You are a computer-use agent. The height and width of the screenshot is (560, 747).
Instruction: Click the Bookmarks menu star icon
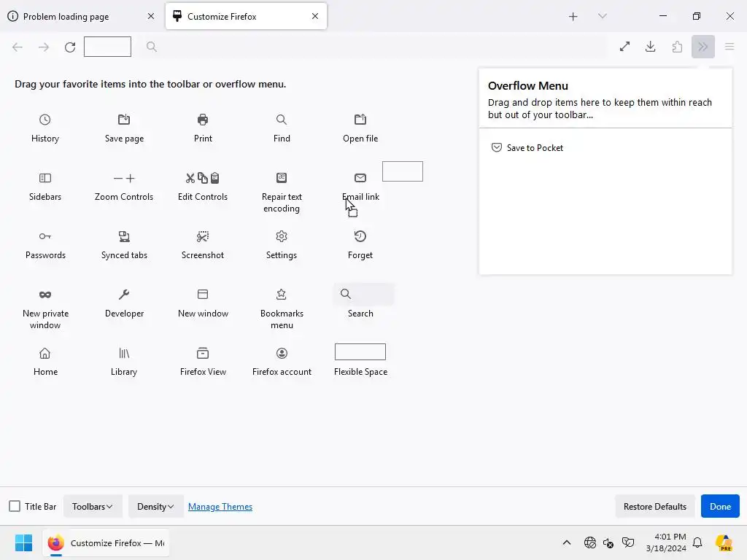point(282,295)
